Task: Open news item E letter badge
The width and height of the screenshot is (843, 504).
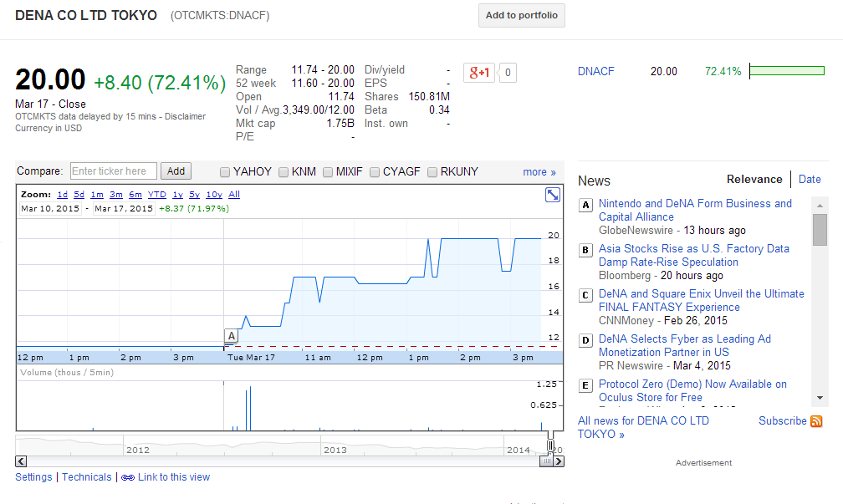Action: tap(585, 385)
